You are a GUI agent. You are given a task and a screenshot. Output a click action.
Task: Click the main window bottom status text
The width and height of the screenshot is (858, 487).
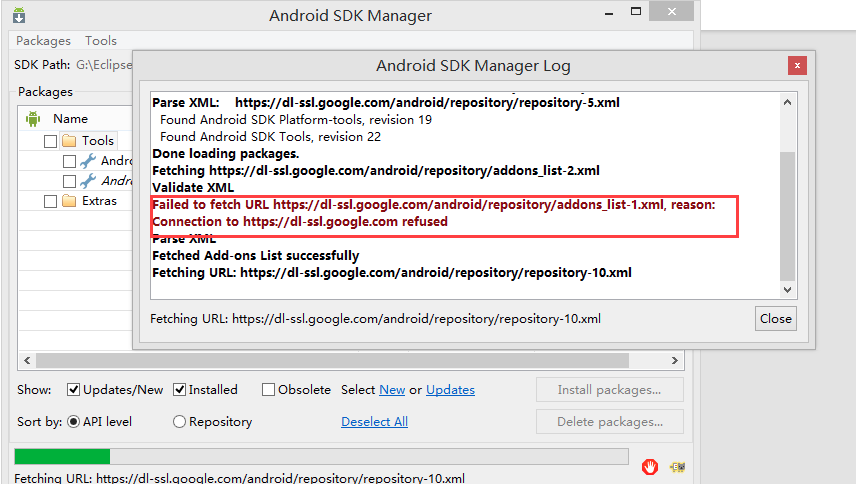(240, 478)
